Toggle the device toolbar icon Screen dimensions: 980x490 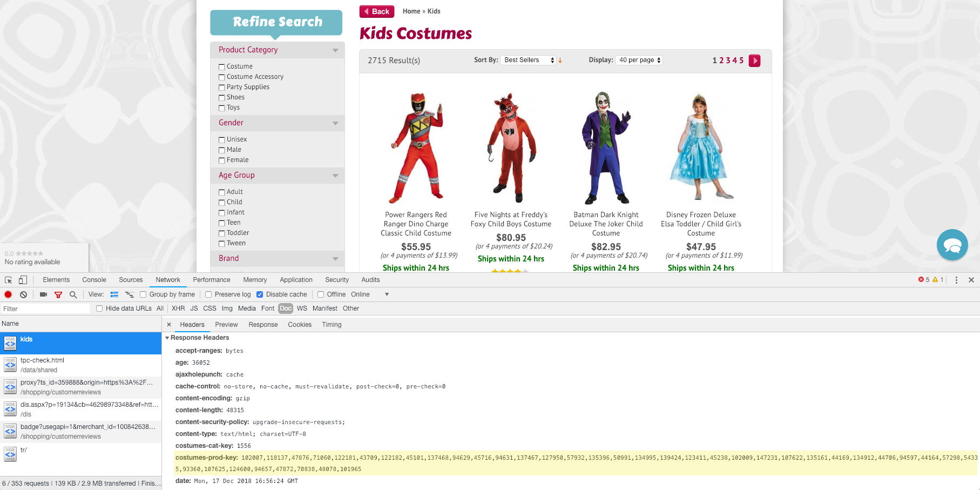(23, 280)
